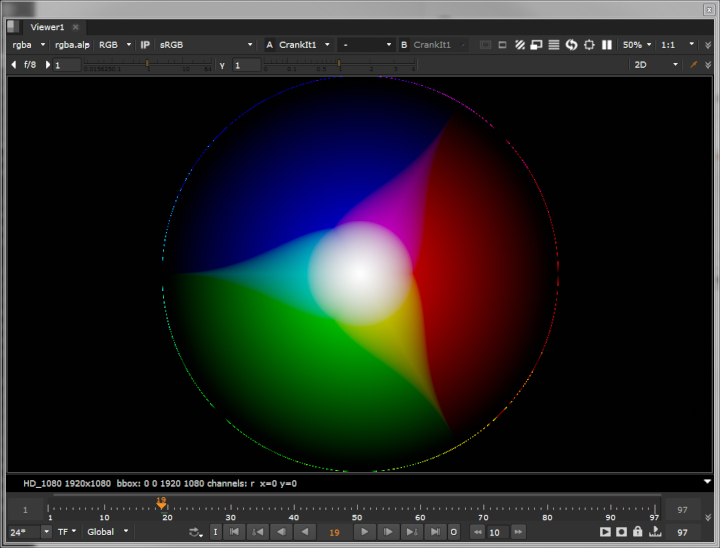Open the 50% zoom level dropdown

point(637,45)
